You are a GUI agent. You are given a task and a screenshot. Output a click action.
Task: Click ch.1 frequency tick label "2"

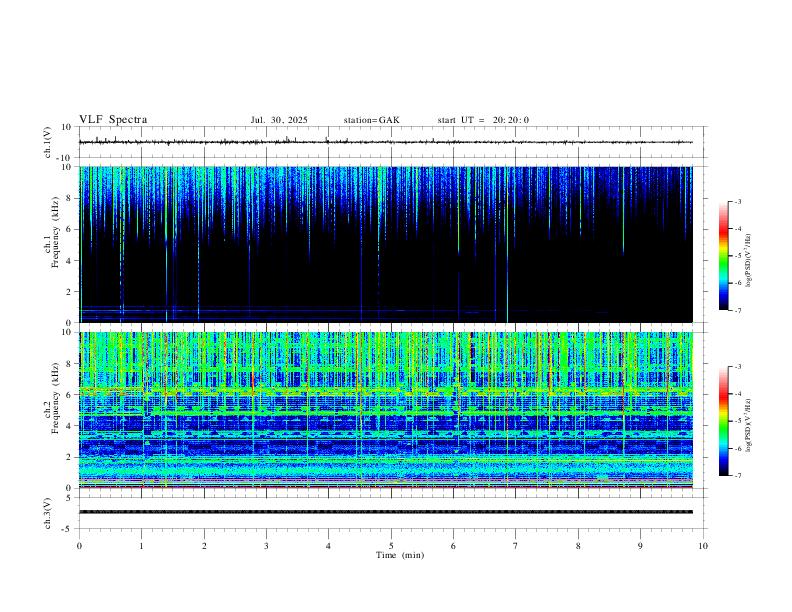click(x=69, y=291)
